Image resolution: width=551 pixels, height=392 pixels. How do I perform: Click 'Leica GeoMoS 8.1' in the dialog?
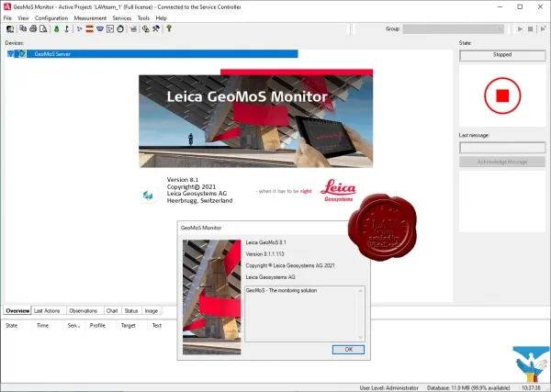coord(265,242)
